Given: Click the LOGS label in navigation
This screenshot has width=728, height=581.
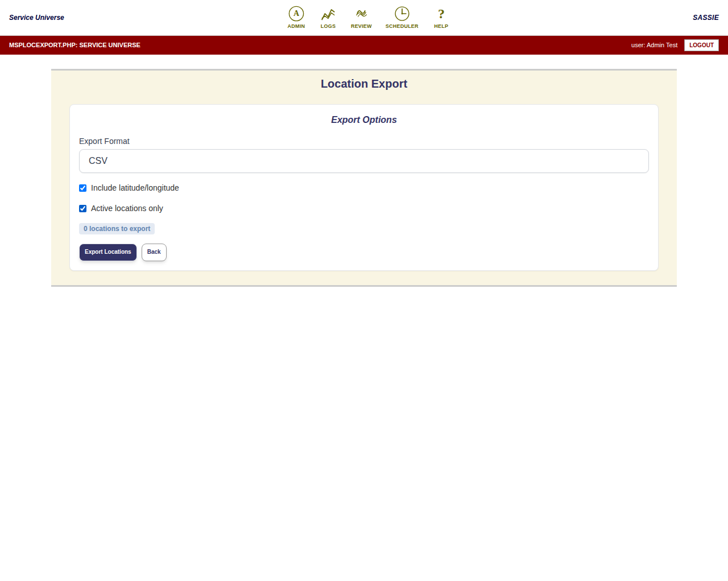Looking at the screenshot, I should (328, 26).
